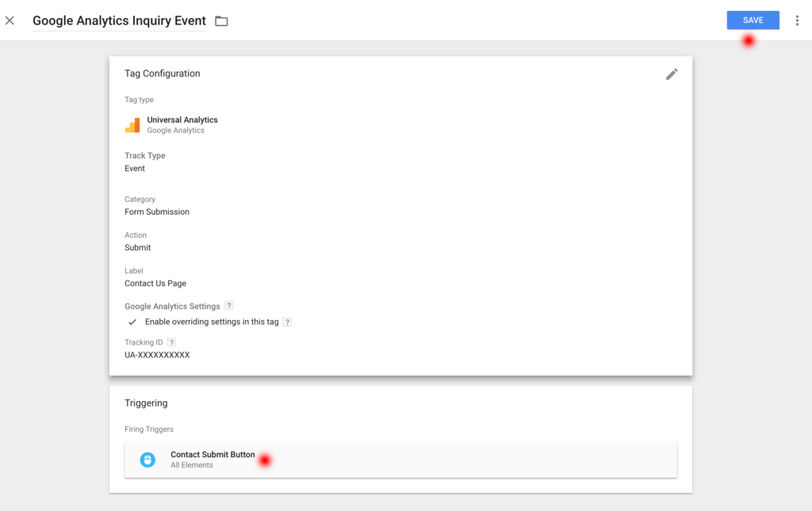Click the Category value Form Submission

[x=157, y=212]
